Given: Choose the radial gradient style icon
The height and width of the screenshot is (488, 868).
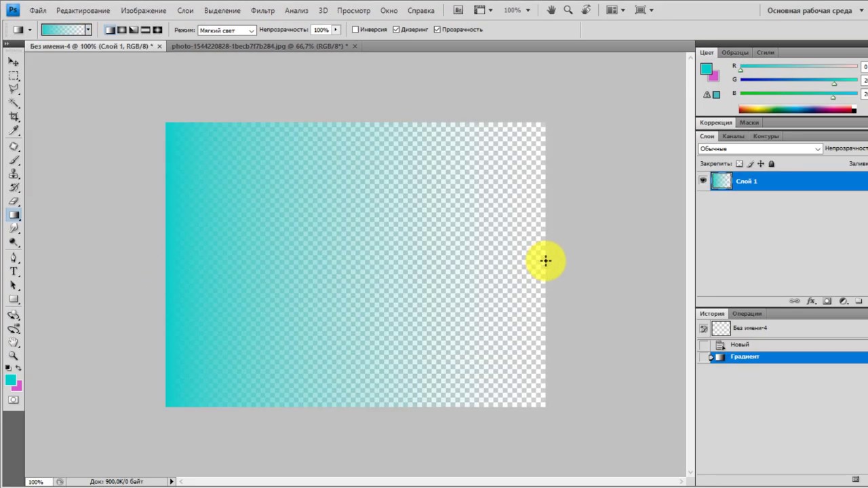Looking at the screenshot, I should (x=122, y=30).
